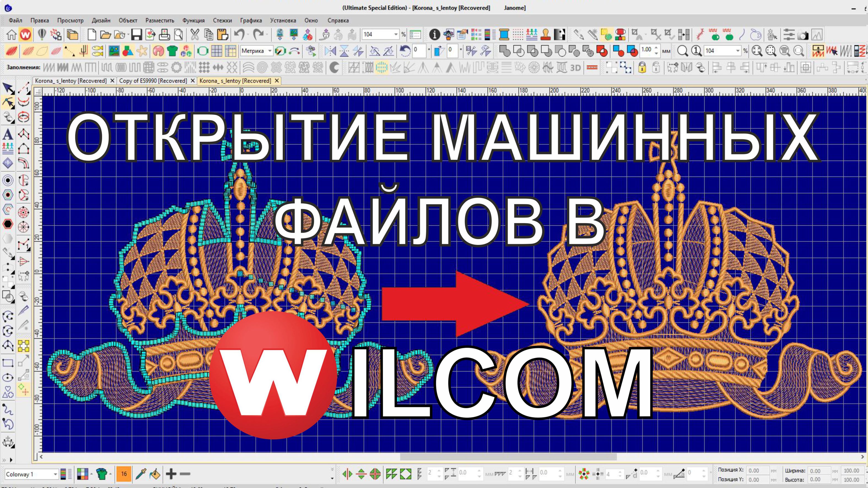868x488 pixels.
Task: Toggle the show rulers and guides icon
Action: (230, 51)
